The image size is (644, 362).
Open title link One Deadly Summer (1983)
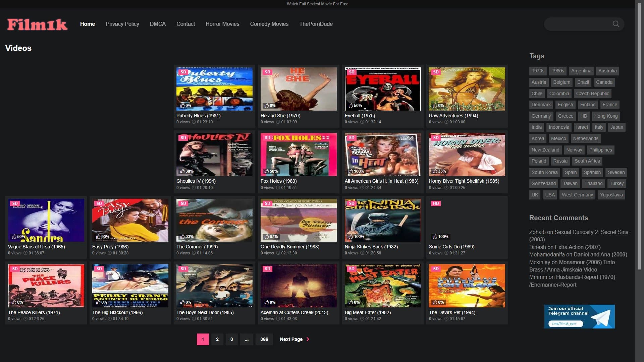click(290, 247)
